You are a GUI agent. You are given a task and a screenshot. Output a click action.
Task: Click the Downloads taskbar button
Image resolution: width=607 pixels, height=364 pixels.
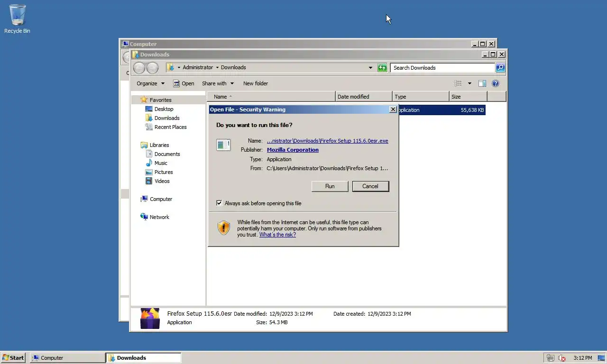pyautogui.click(x=144, y=358)
